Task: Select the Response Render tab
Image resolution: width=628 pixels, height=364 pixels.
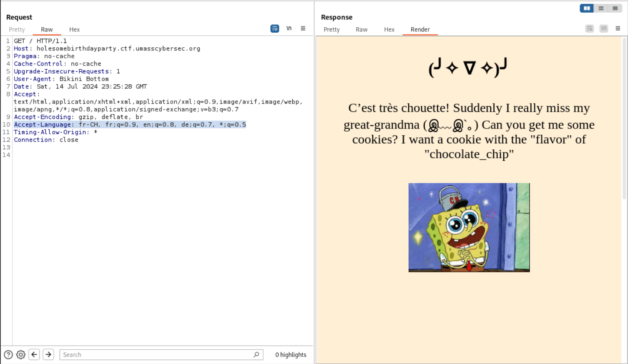Action: (420, 30)
